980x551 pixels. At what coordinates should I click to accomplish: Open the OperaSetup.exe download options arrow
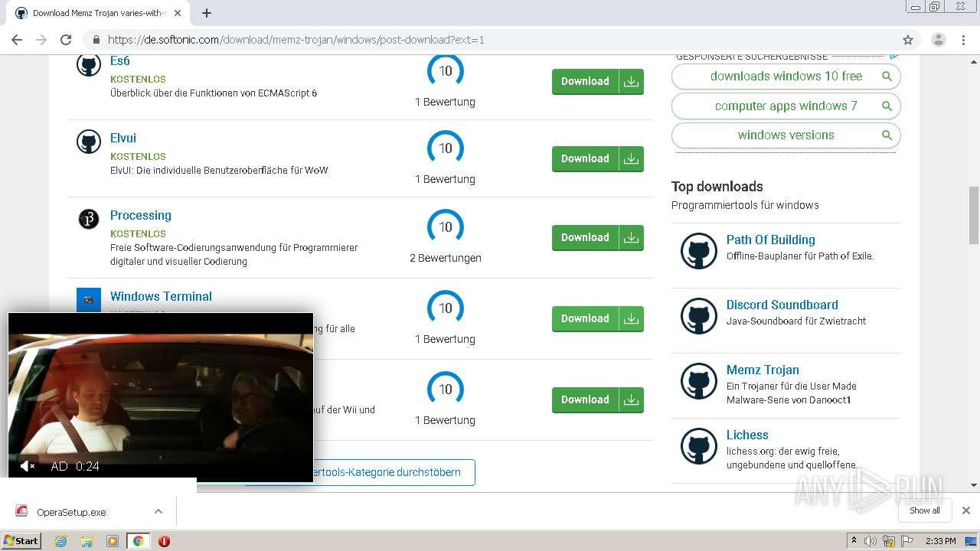pos(158,511)
